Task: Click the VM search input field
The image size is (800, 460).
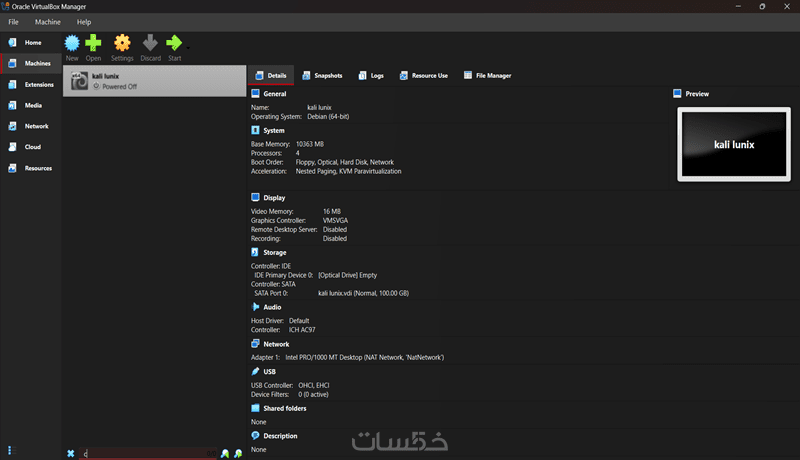Action: point(148,453)
